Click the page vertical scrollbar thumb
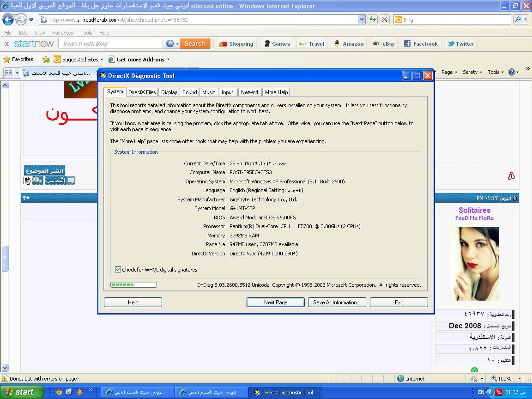 point(5,258)
